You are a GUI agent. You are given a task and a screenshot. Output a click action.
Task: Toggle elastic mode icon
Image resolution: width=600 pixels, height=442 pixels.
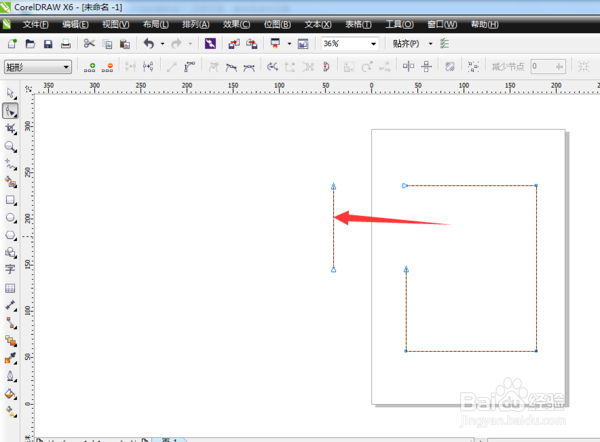(450, 67)
